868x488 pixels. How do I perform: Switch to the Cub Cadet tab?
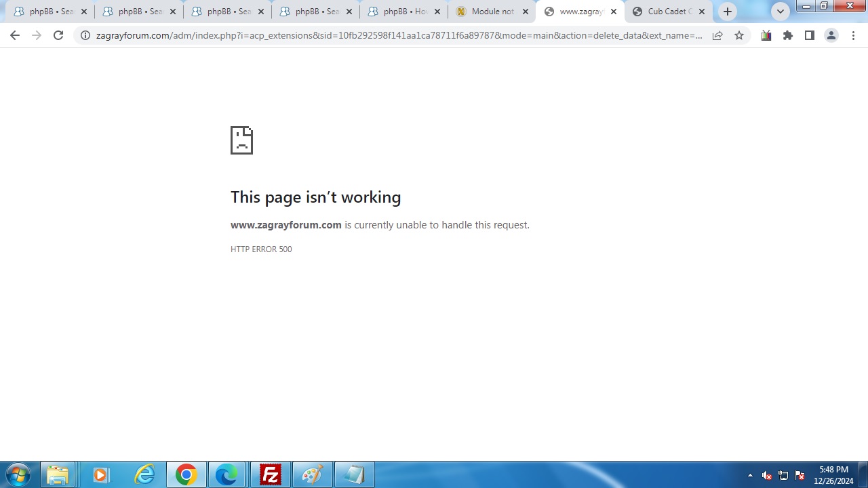pyautogui.click(x=663, y=12)
